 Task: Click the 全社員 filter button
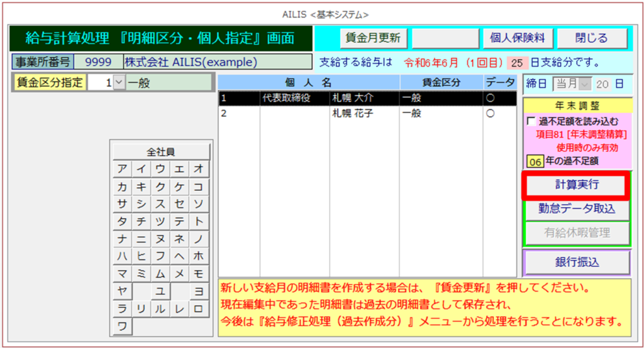coord(160,152)
